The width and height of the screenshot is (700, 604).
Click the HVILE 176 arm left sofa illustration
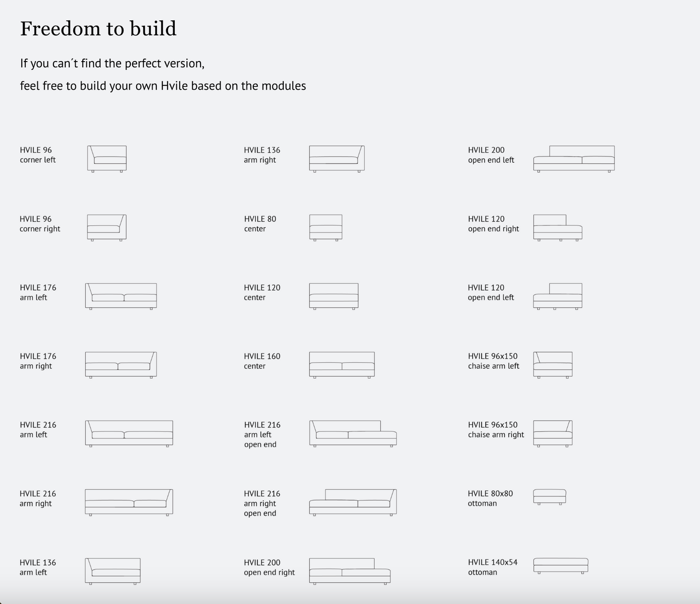pos(121,296)
